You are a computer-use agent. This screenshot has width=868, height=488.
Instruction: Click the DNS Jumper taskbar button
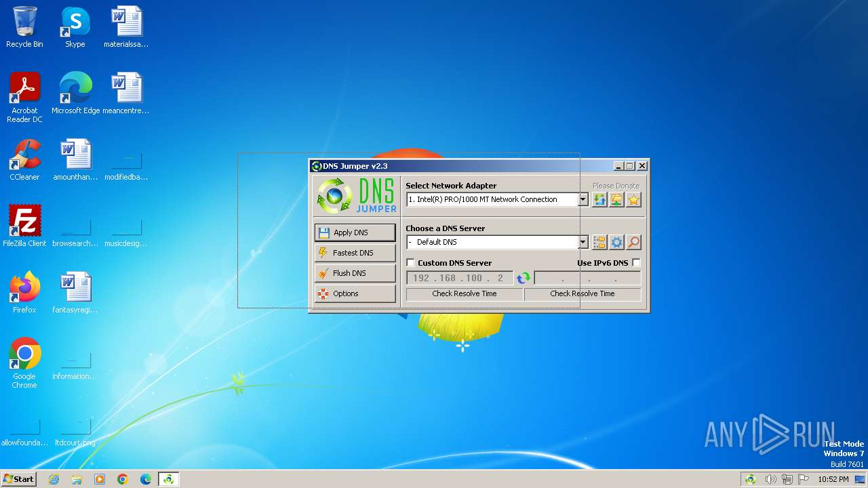[168, 479]
